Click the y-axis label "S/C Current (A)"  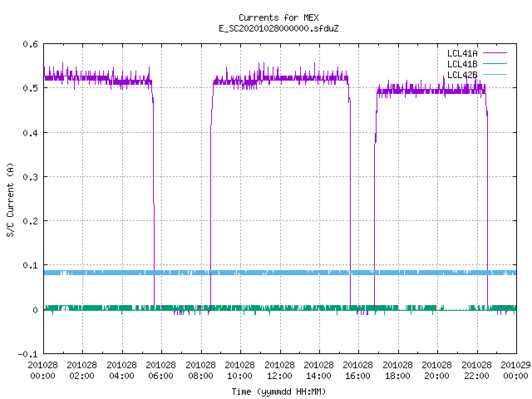[11, 199]
